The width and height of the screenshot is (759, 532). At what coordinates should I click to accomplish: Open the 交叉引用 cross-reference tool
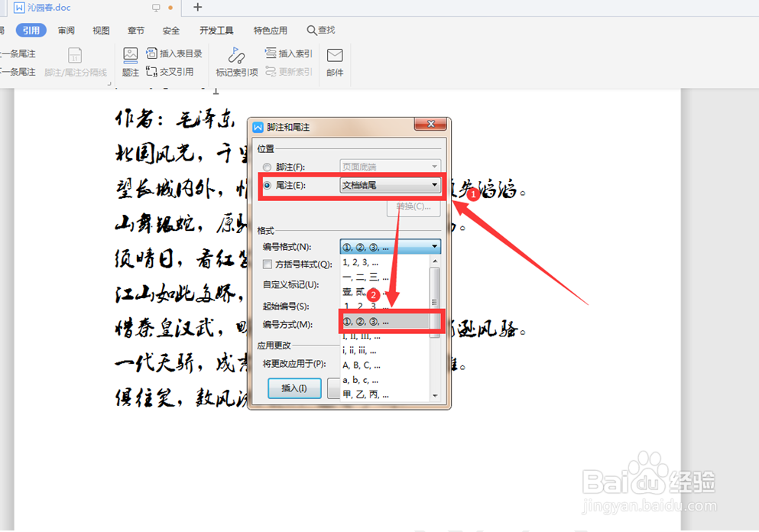170,72
